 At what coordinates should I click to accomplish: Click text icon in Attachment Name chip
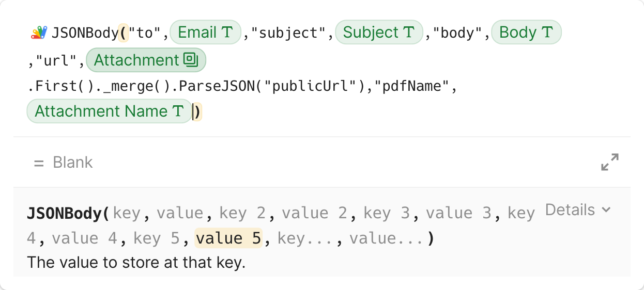click(178, 111)
